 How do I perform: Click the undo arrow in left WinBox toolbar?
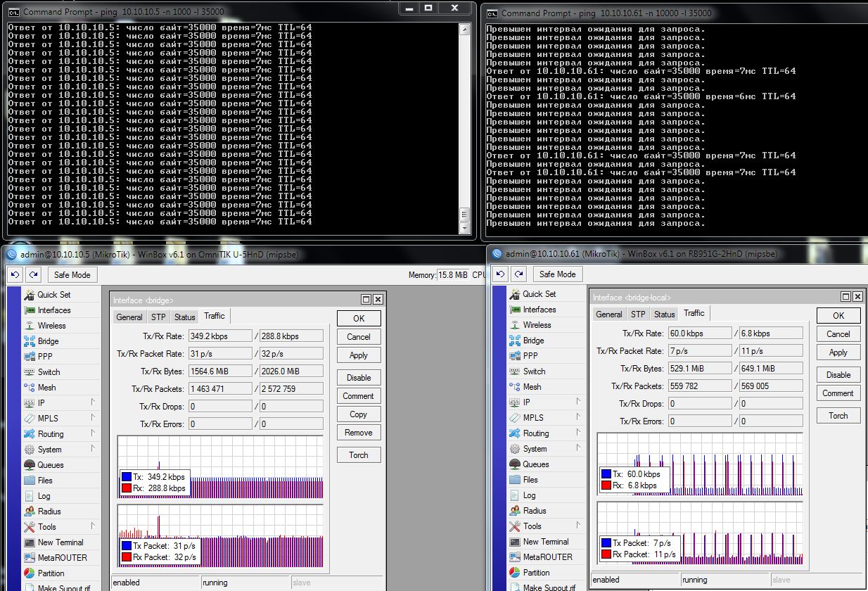pyautogui.click(x=13, y=274)
